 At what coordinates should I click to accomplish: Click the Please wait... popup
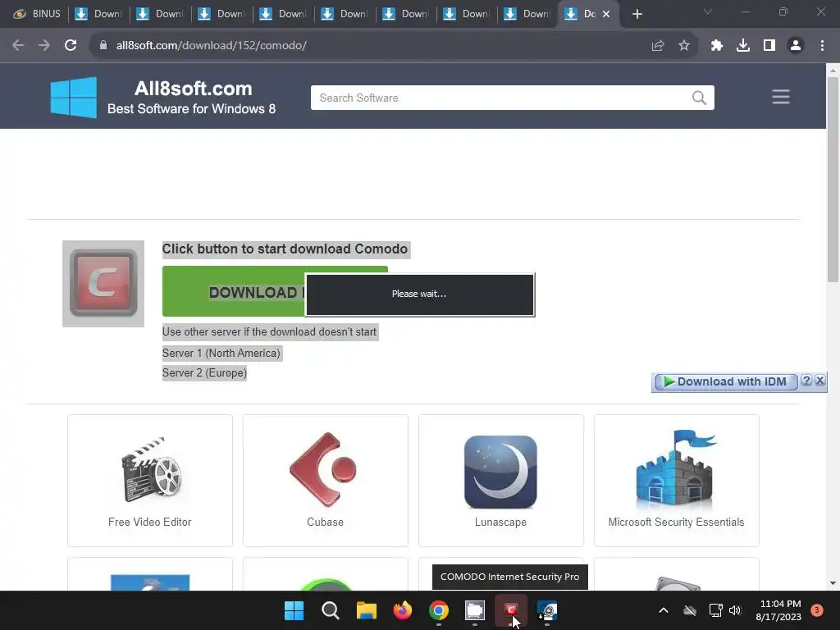click(419, 294)
